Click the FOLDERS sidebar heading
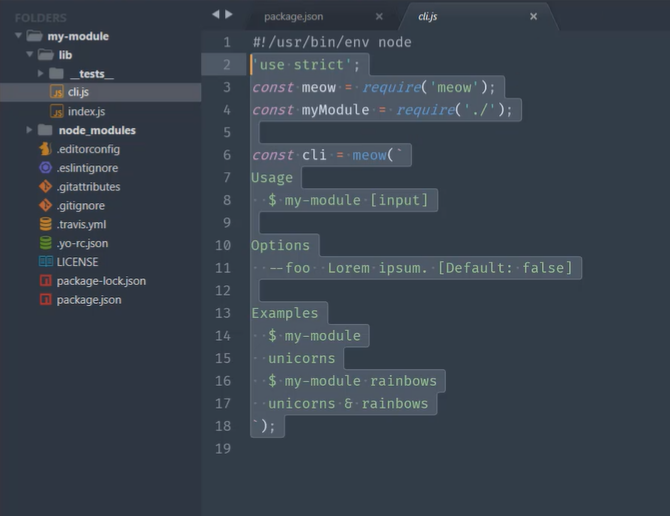Image resolution: width=670 pixels, height=516 pixels. click(x=41, y=18)
